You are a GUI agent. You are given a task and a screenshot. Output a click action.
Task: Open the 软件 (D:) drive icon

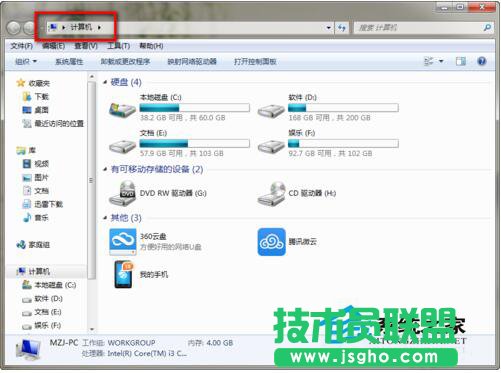point(271,110)
